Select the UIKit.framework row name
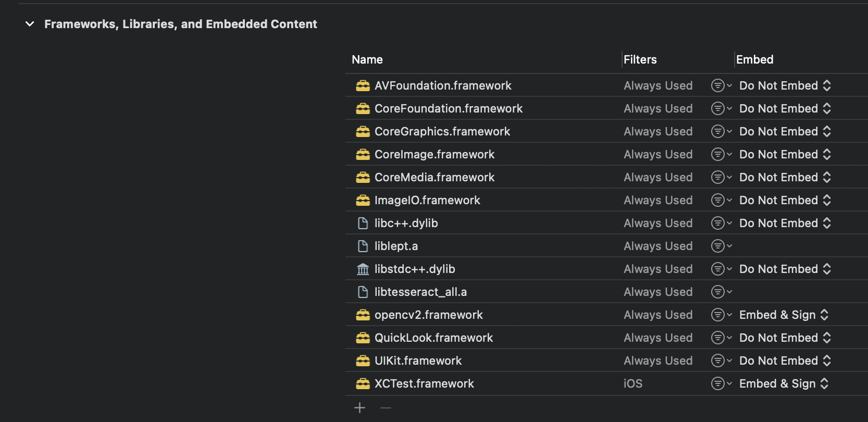 click(x=418, y=361)
